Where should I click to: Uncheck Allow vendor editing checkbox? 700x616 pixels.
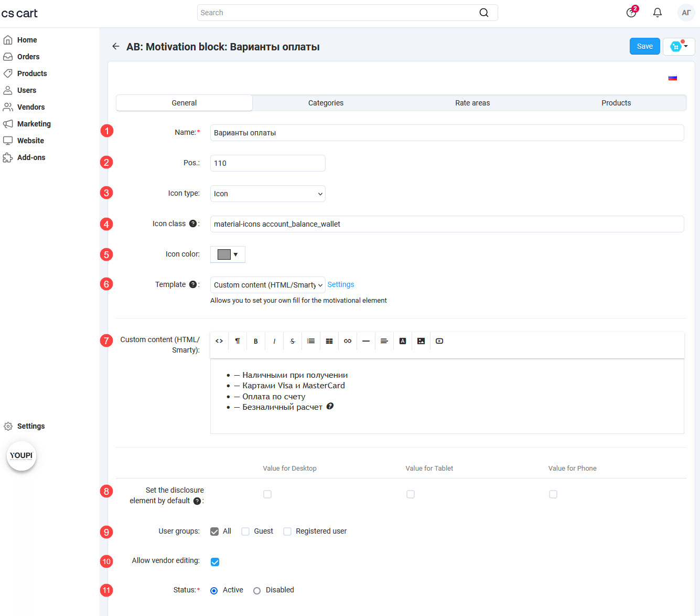215,562
